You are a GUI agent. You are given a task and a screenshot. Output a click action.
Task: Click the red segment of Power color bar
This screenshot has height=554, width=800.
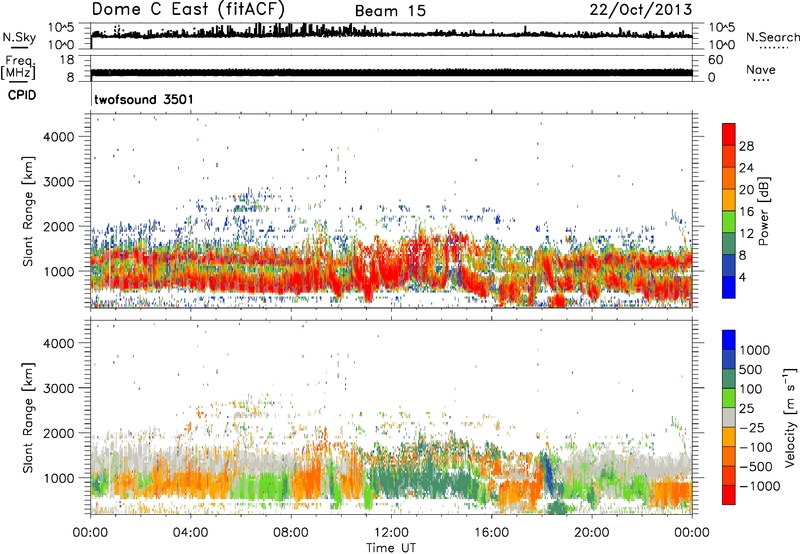pyautogui.click(x=729, y=135)
